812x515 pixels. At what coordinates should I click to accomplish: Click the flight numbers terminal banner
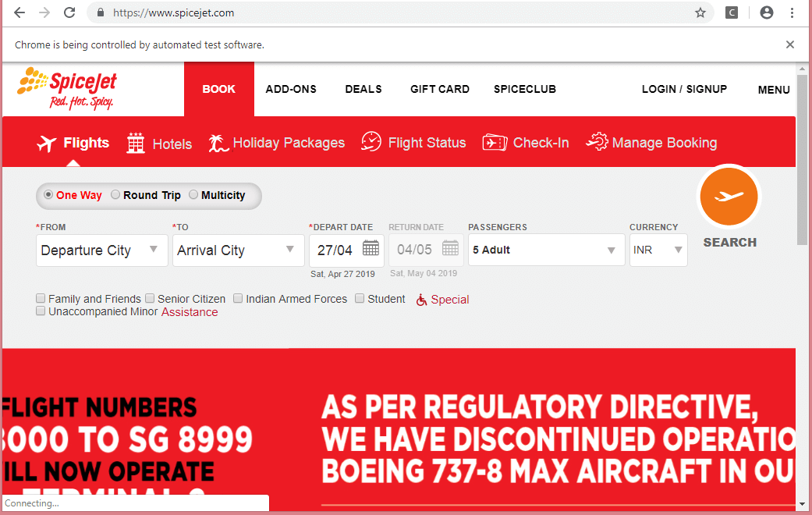pos(128,446)
